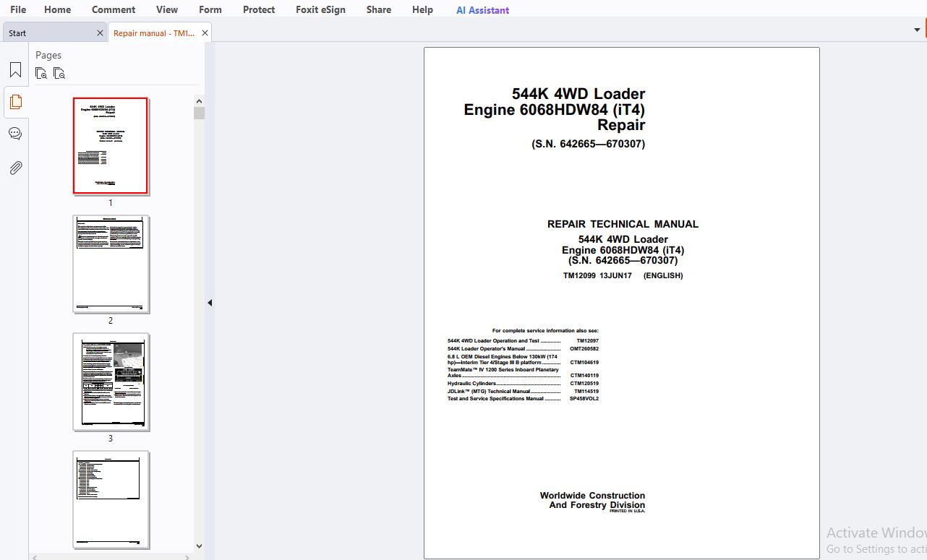Click the 'CTM104619' manual number
This screenshot has height=560, width=927.
pos(584,363)
